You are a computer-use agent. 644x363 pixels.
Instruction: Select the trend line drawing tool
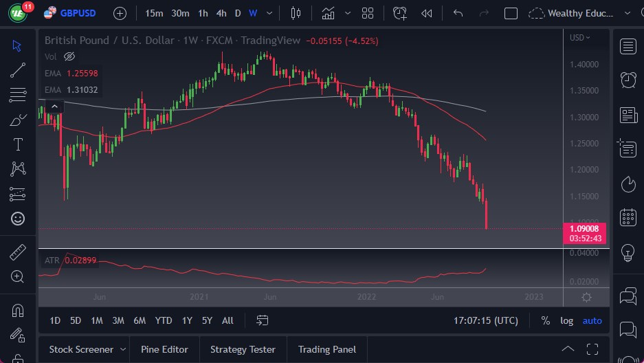[18, 69]
